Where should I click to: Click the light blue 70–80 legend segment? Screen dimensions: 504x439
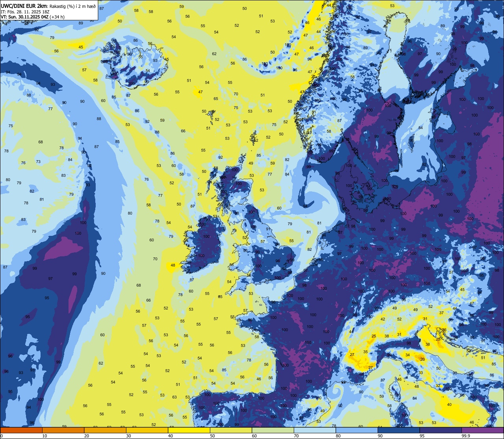pos(315,430)
